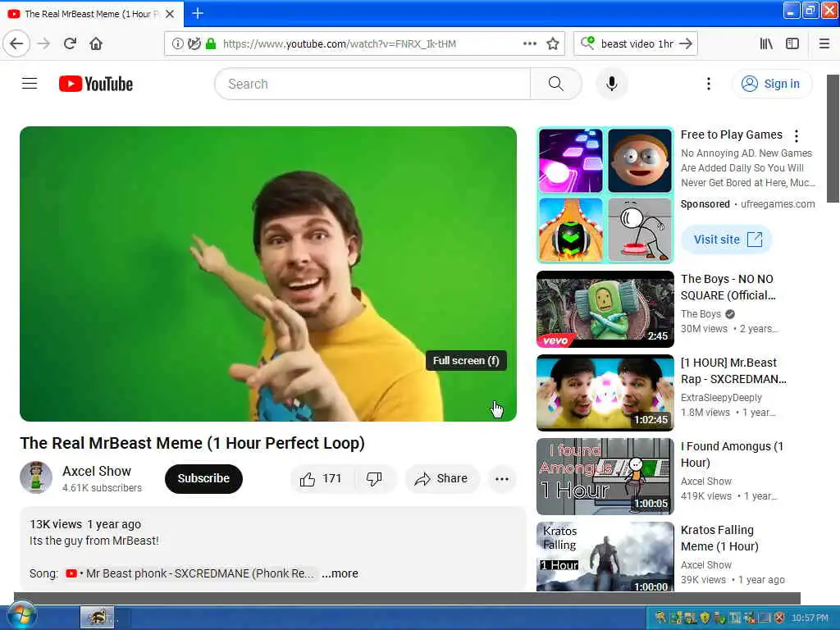The image size is (840, 630).
Task: Click the URL address bar text
Action: (340, 44)
